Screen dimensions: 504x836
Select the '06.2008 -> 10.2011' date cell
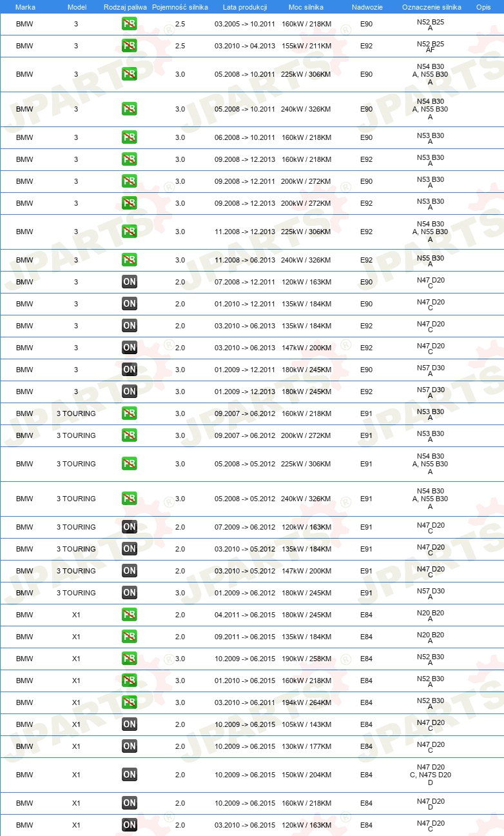click(x=245, y=137)
